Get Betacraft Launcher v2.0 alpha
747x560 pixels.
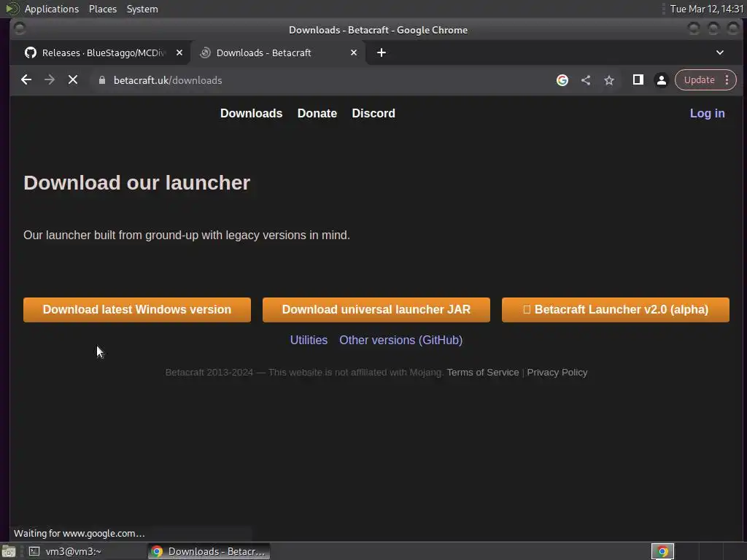click(616, 309)
